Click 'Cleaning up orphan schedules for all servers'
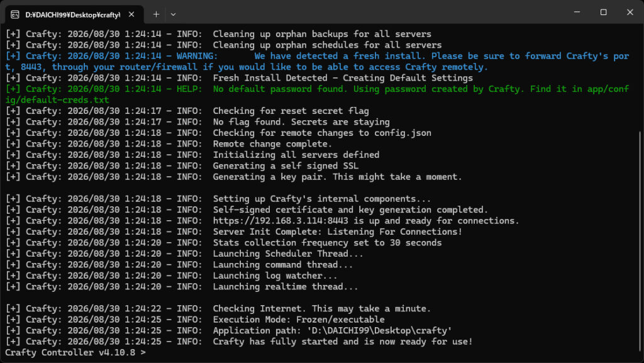This screenshot has height=363, width=644. [327, 45]
